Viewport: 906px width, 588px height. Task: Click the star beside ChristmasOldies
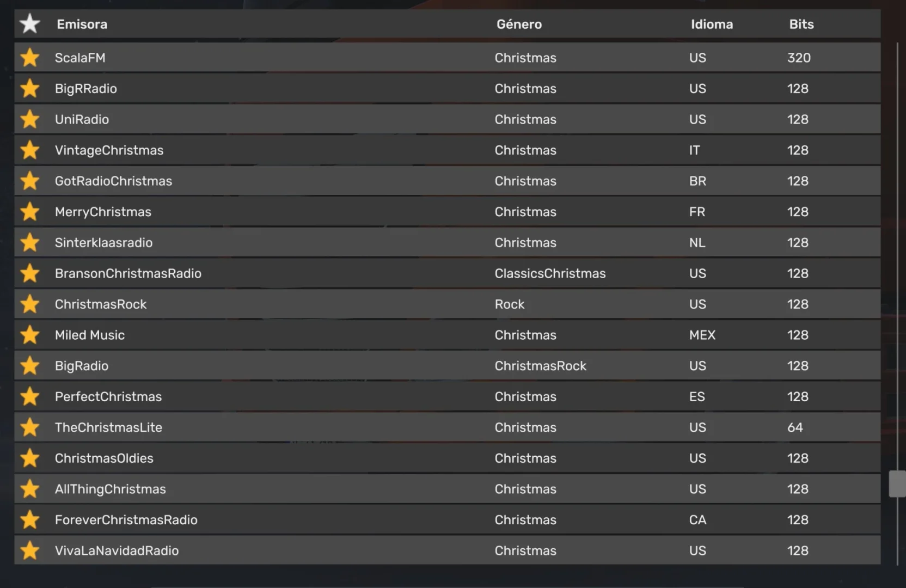(x=30, y=458)
